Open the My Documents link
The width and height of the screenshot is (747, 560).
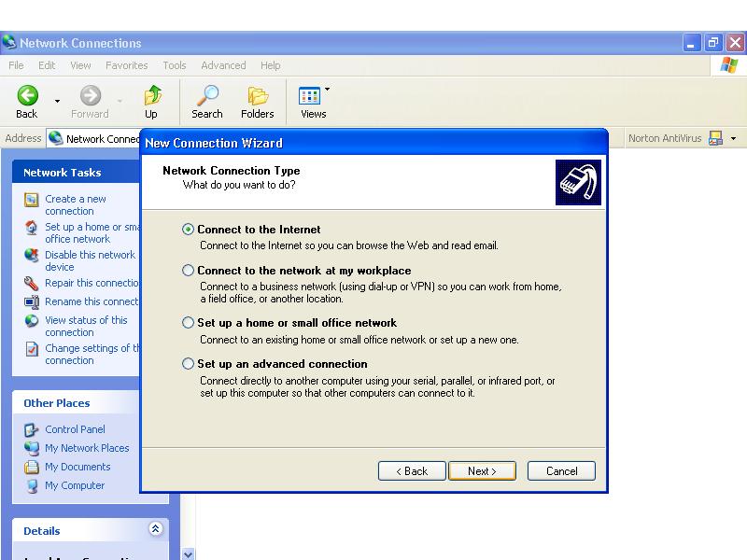(x=78, y=467)
